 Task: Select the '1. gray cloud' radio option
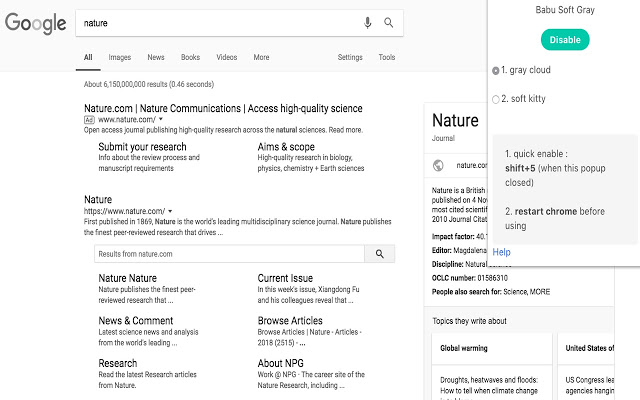coord(496,71)
